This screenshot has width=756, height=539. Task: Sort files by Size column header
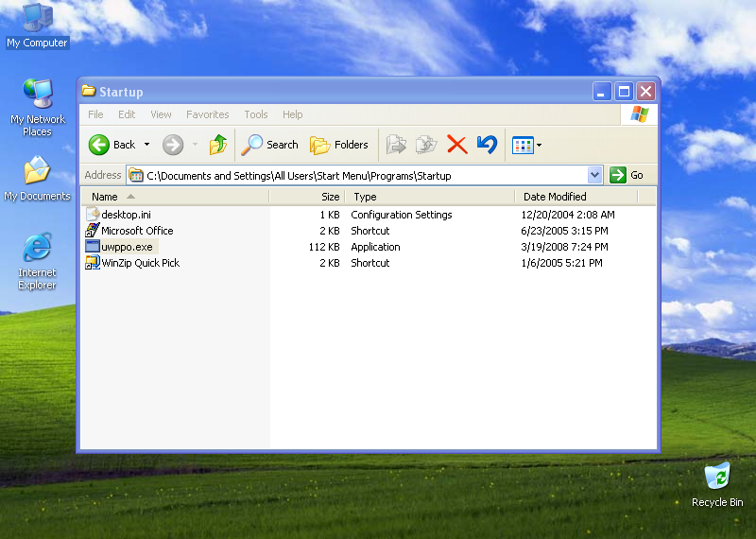(330, 197)
